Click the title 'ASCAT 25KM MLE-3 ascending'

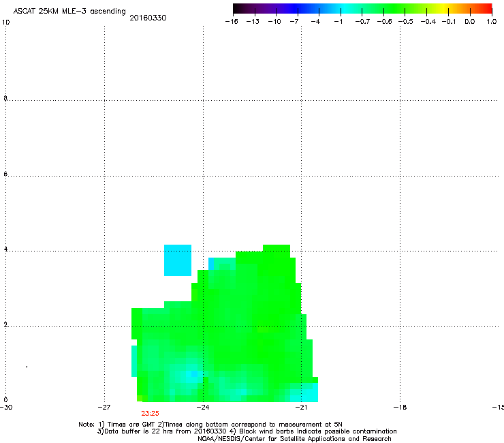[69, 11]
